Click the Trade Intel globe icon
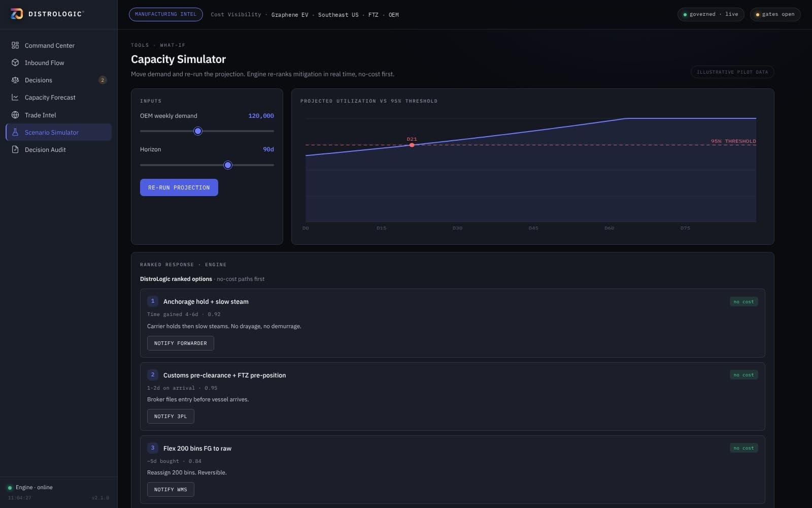This screenshot has height=508, width=812. (15, 115)
